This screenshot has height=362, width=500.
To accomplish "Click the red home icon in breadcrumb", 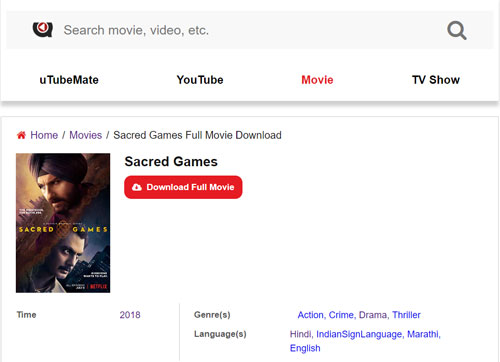I will tap(21, 135).
